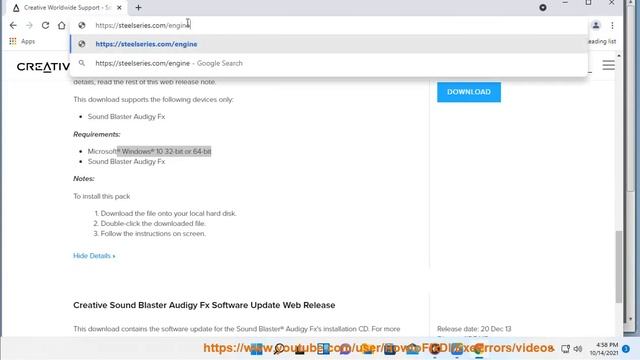Open the Creative hamburger menu
640x360 pixels.
point(608,65)
